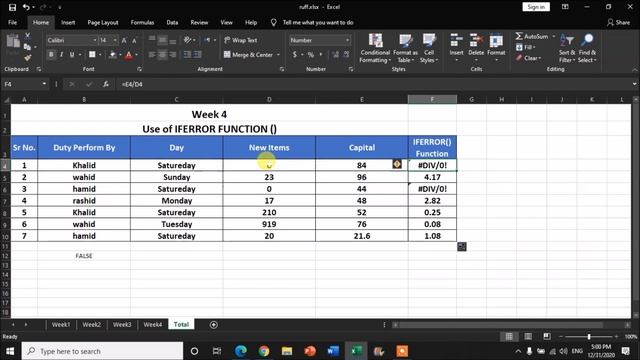Screen dimensions: 640x360
Task: Open the Week1 sheet tab
Action: (x=60, y=324)
